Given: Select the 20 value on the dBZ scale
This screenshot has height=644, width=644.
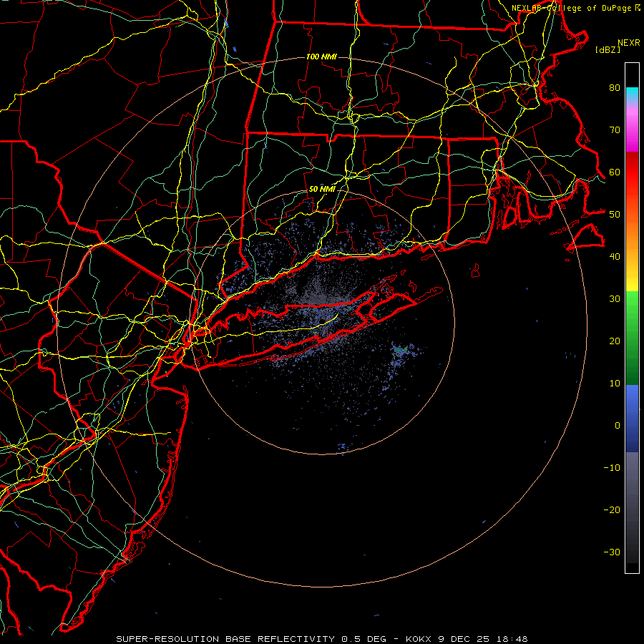Looking at the screenshot, I should (x=615, y=341).
